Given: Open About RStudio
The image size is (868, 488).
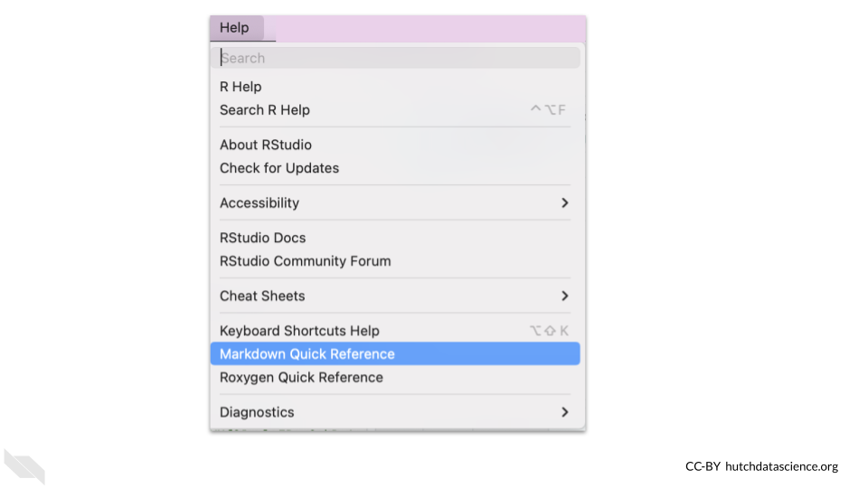Looking at the screenshot, I should [x=395, y=145].
